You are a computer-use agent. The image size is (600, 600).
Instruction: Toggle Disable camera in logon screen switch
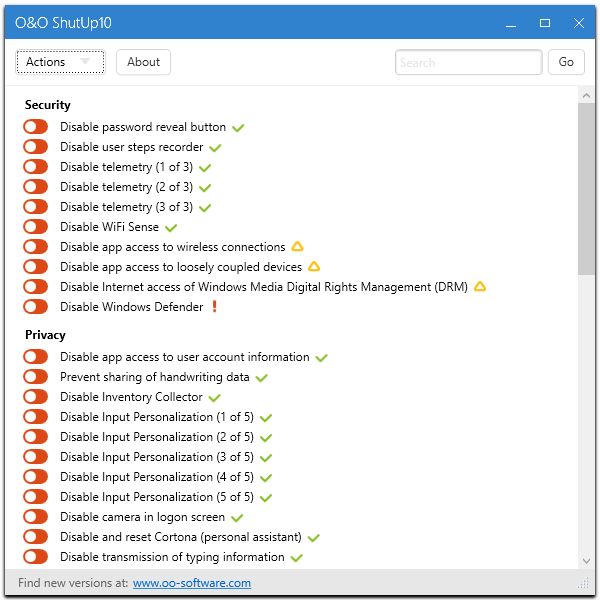(x=36, y=517)
